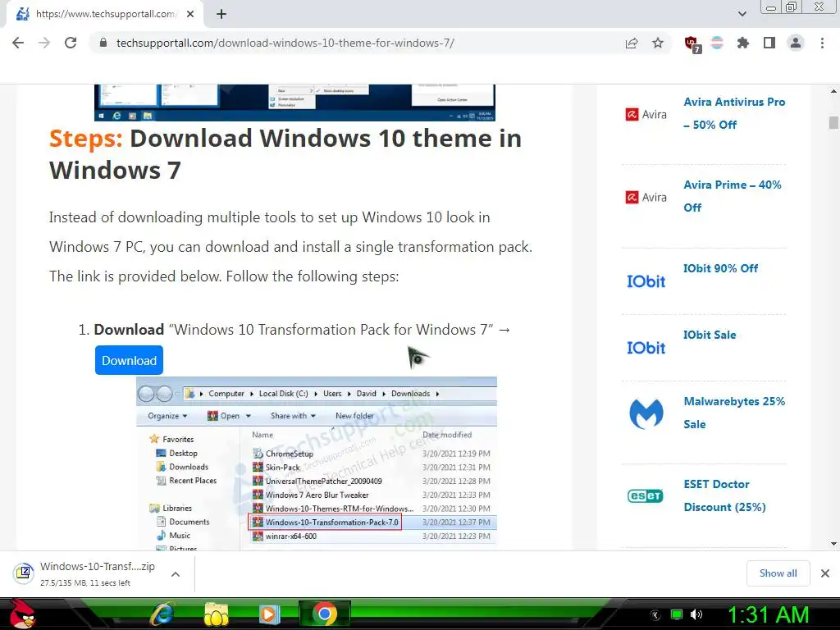Open the striped circle extension icon
The image size is (840, 630).
[717, 43]
